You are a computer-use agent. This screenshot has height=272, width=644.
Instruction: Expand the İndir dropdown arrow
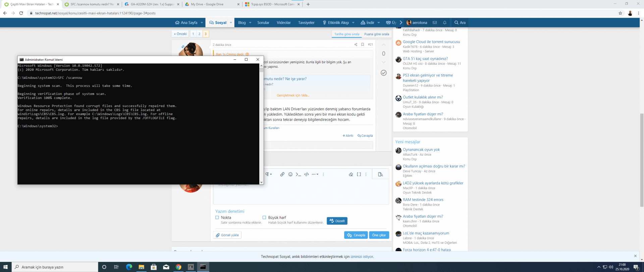379,22
